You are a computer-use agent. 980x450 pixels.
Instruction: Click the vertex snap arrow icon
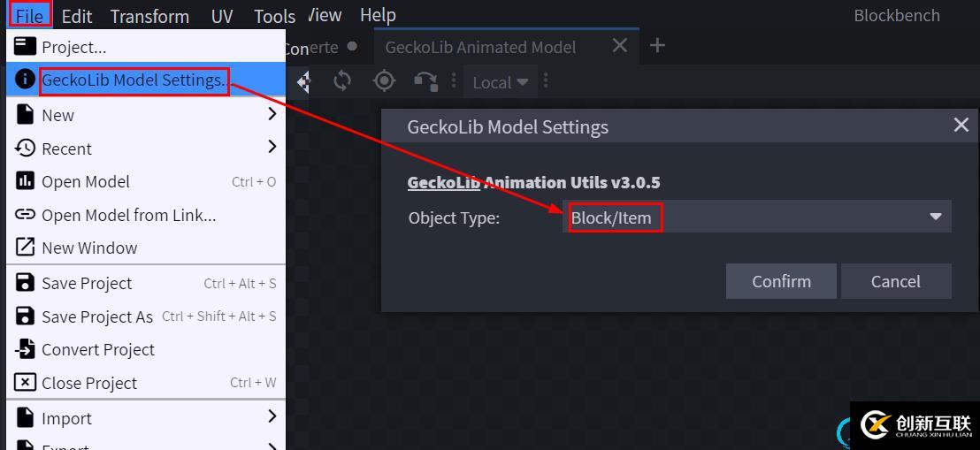[426, 81]
